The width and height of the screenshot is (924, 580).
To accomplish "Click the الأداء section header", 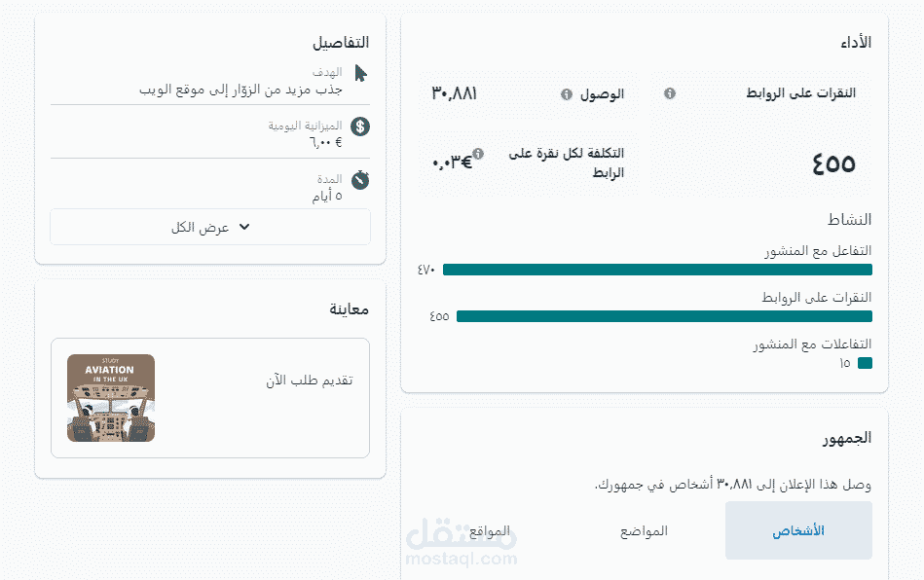I will 856,42.
